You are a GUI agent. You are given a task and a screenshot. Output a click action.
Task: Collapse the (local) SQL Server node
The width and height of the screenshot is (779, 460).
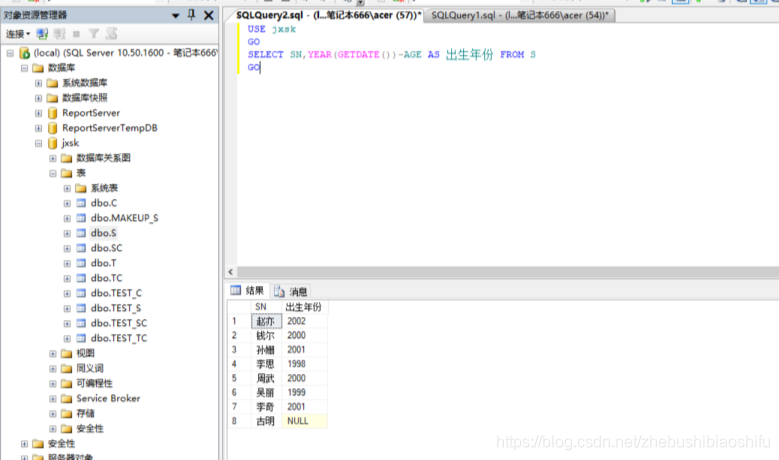tap(10, 53)
